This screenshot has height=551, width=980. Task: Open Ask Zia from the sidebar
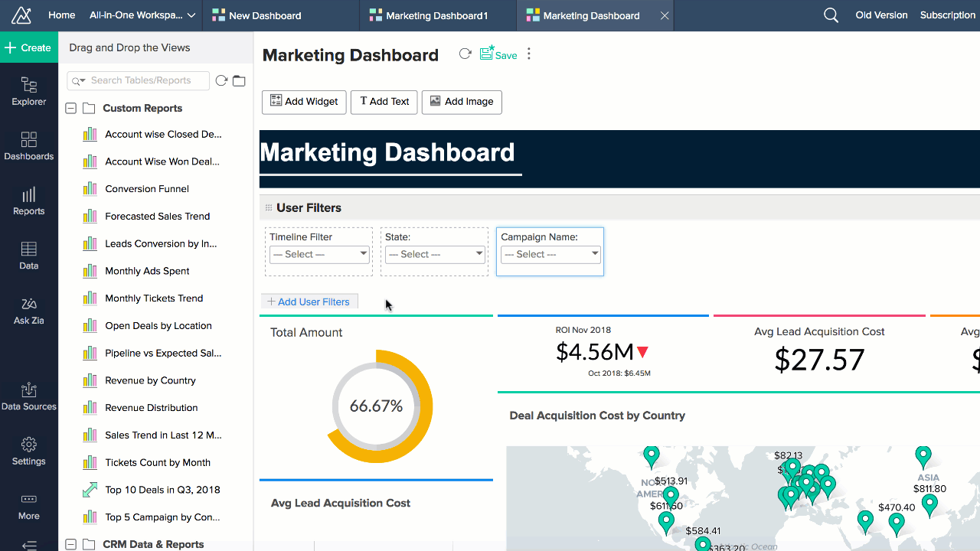click(28, 311)
